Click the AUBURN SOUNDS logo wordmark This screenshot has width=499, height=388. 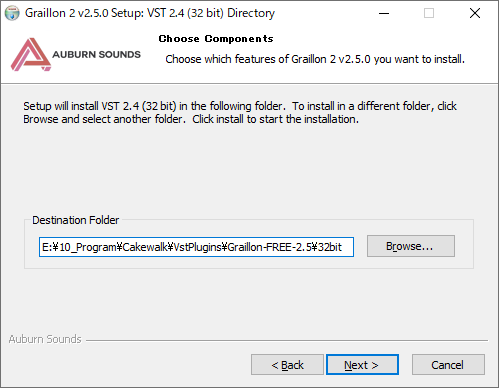point(96,54)
